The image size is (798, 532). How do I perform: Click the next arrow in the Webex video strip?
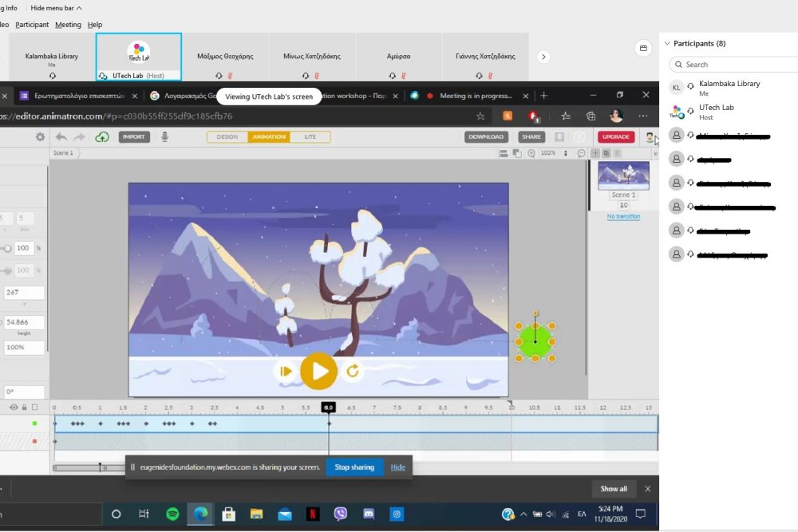(543, 57)
